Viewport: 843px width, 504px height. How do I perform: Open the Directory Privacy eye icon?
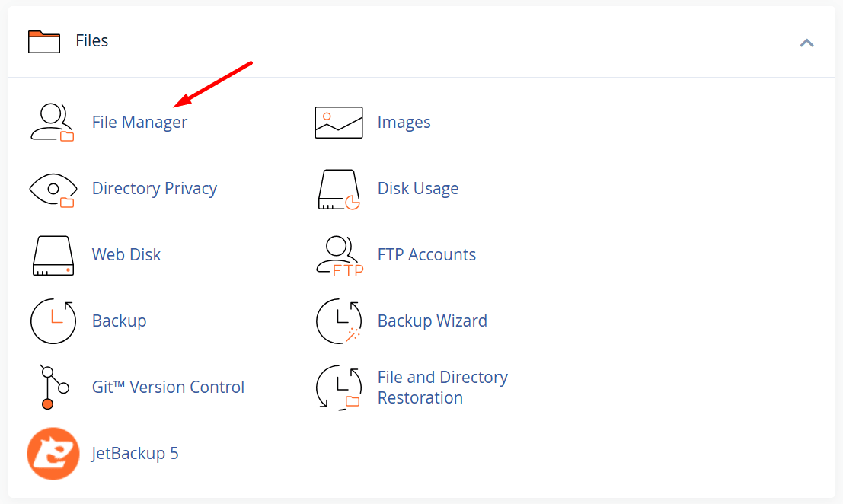click(53, 190)
